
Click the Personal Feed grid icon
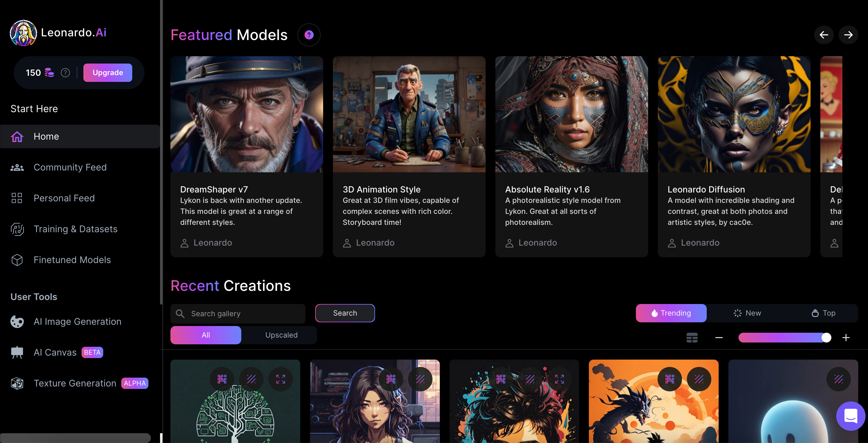pos(17,198)
